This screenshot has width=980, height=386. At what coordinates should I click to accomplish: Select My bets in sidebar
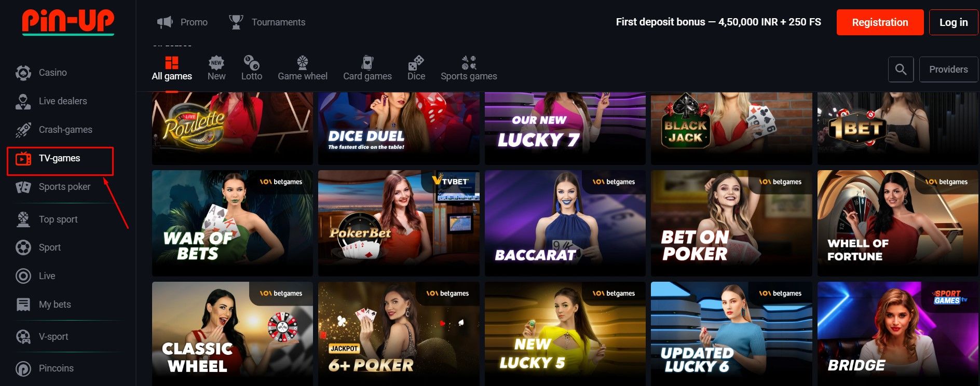[55, 305]
